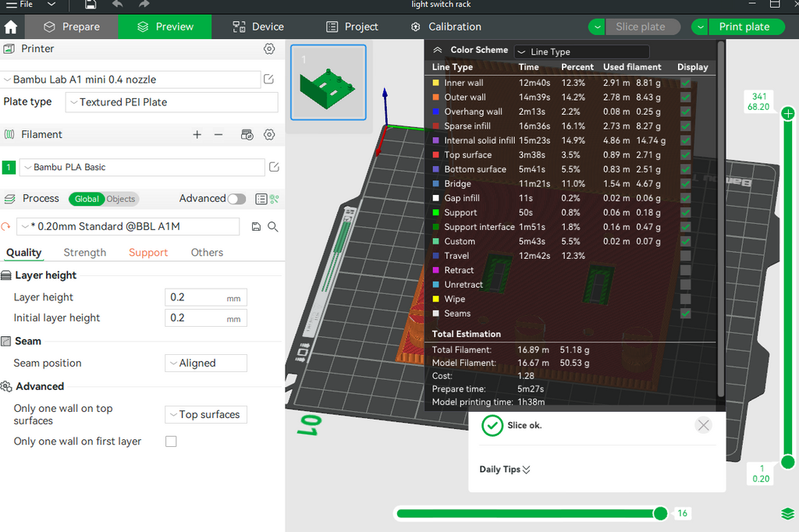Show Travel lines in the display column
This screenshot has height=532, width=799.
pyautogui.click(x=685, y=256)
